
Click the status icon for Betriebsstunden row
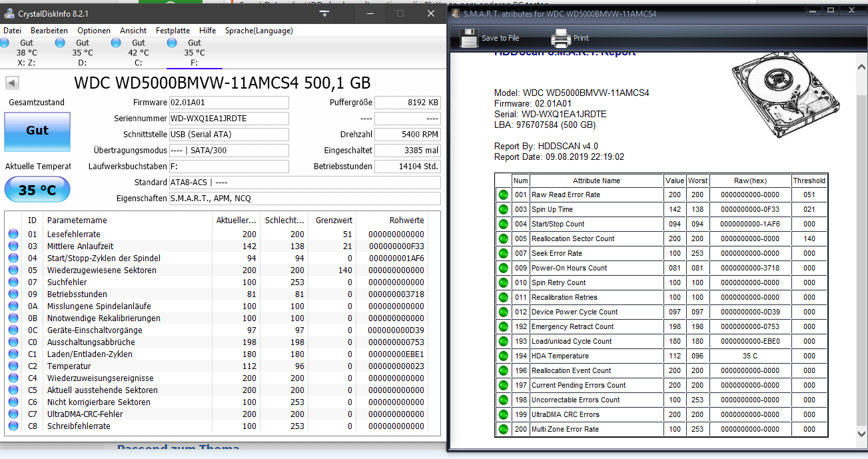click(x=13, y=294)
